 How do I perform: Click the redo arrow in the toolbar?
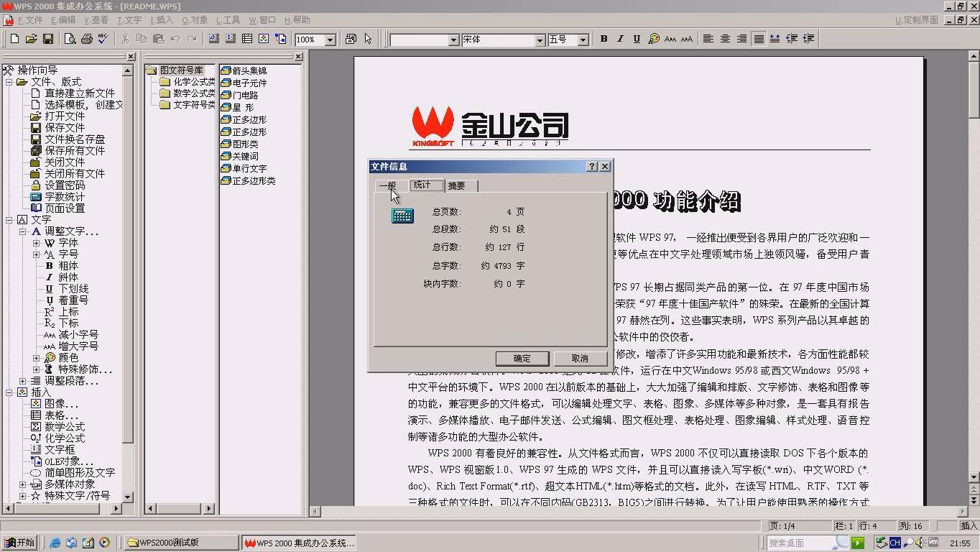tap(192, 39)
